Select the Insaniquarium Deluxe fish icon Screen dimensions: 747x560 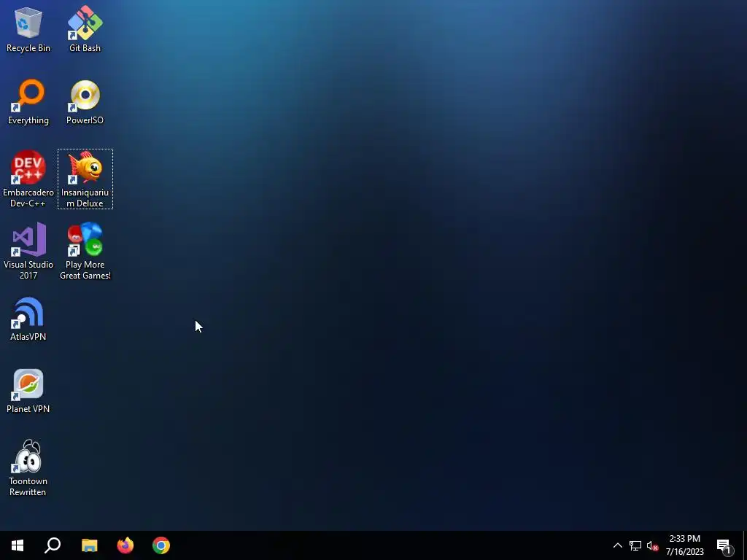[85, 179]
